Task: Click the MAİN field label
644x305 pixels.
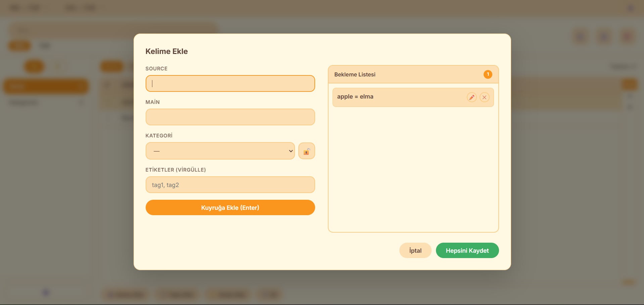Action: 152,102
